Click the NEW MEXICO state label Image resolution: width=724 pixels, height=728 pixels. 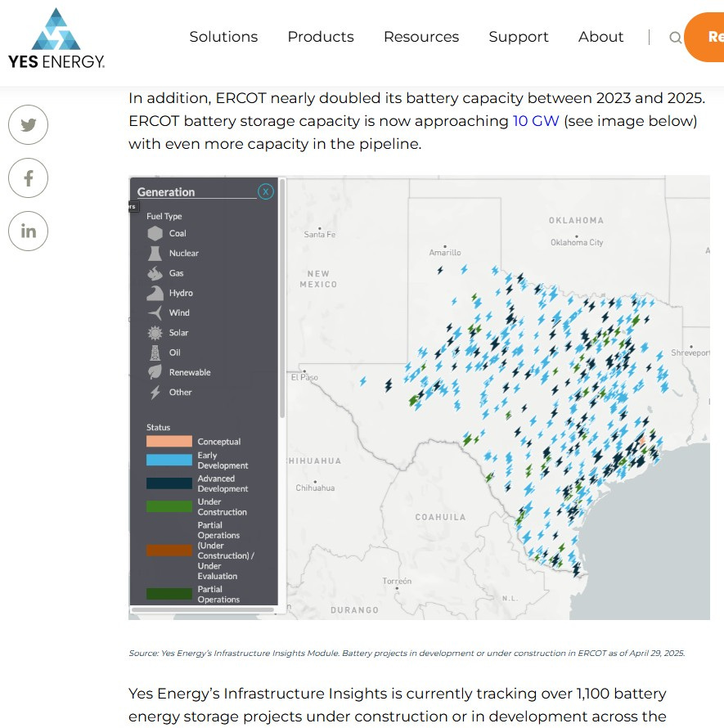click(x=318, y=279)
